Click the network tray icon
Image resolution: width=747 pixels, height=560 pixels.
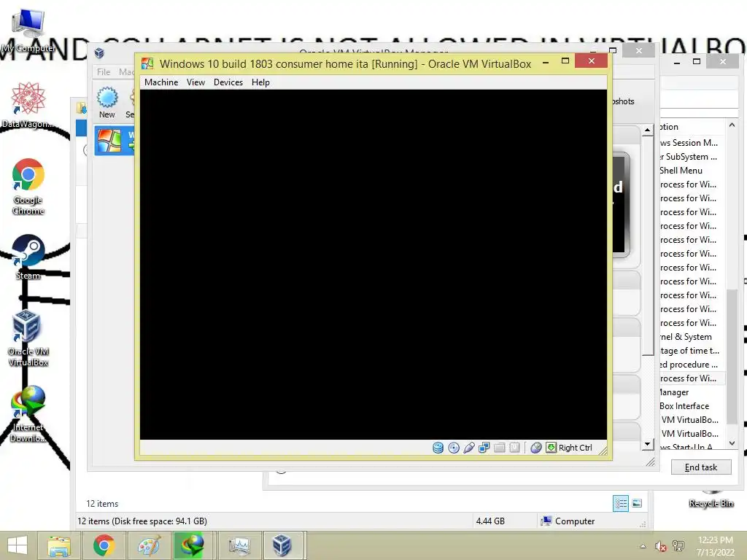[x=678, y=546]
